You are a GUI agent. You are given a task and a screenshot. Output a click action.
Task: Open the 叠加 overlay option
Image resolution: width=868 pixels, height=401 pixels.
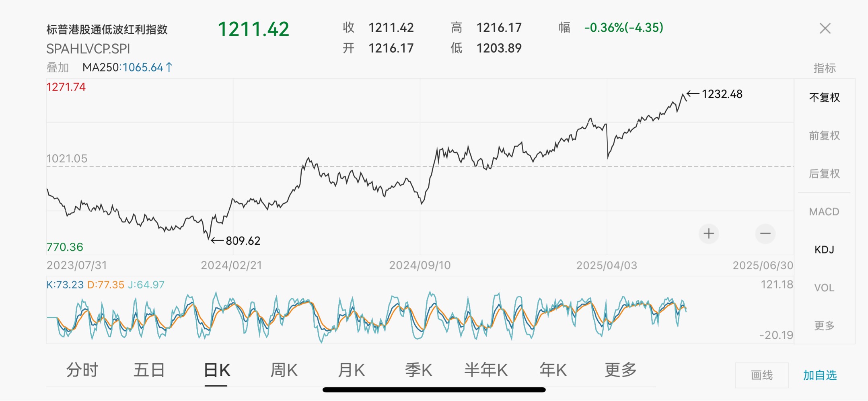point(58,68)
